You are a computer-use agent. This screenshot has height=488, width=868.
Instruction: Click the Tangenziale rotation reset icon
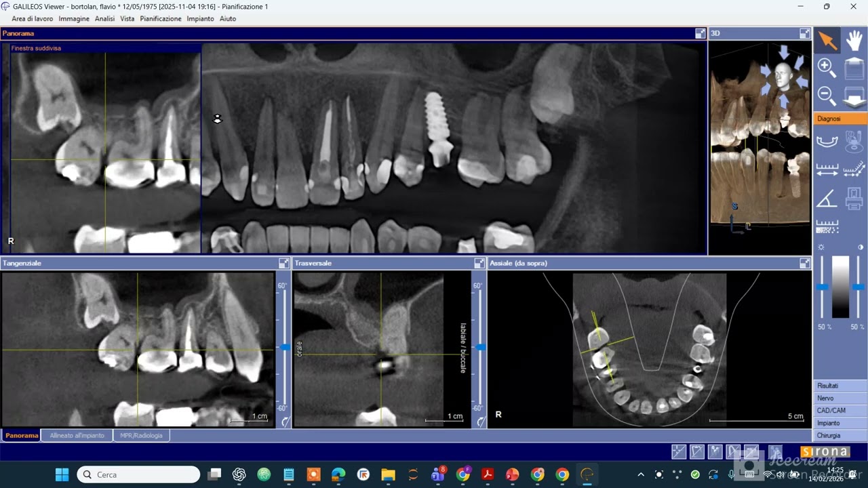click(285, 422)
